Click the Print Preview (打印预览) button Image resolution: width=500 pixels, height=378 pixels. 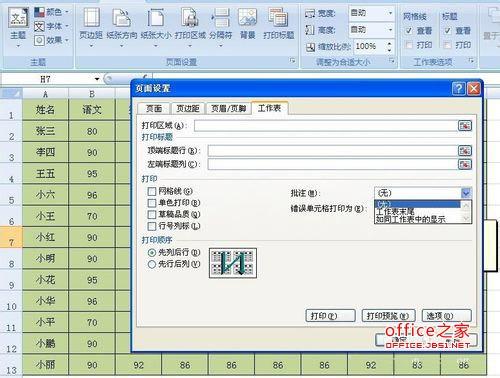click(388, 316)
